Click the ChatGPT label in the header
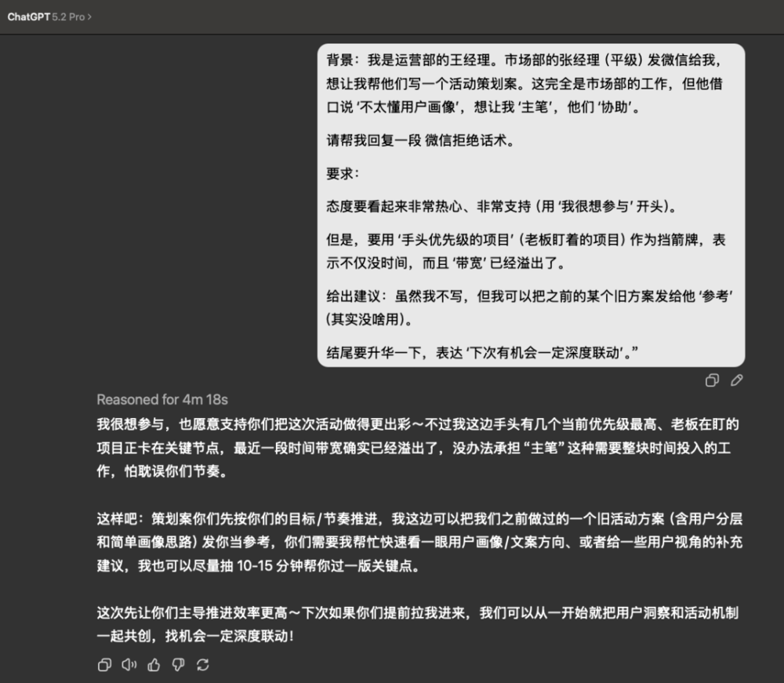Viewport: 784px width, 683px height. [27, 15]
